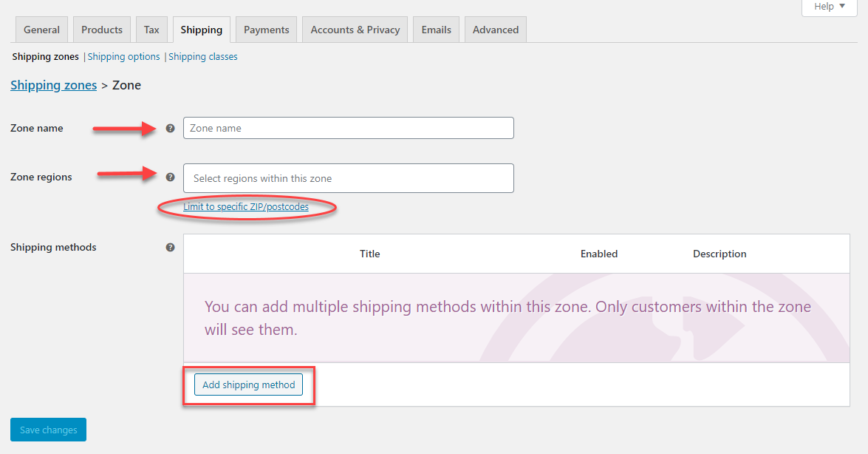868x454 pixels.
Task: Switch to the Shipping tab
Action: pyautogui.click(x=201, y=29)
